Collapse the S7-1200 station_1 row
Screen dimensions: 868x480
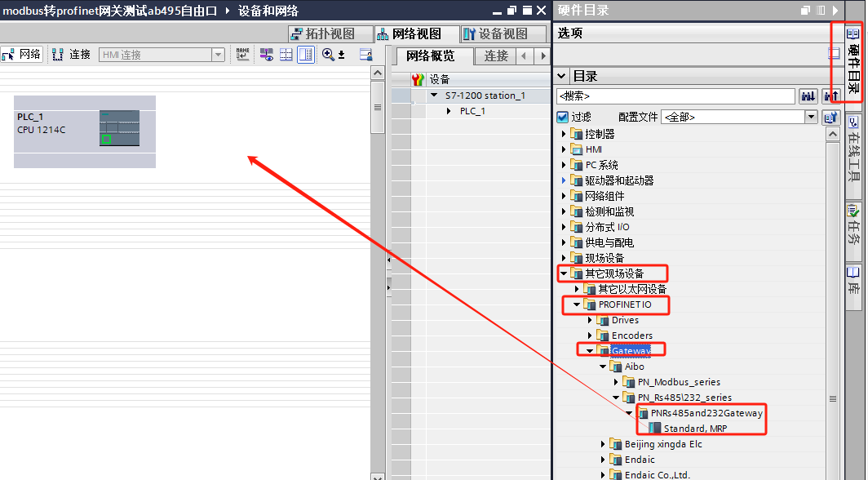pyautogui.click(x=434, y=96)
